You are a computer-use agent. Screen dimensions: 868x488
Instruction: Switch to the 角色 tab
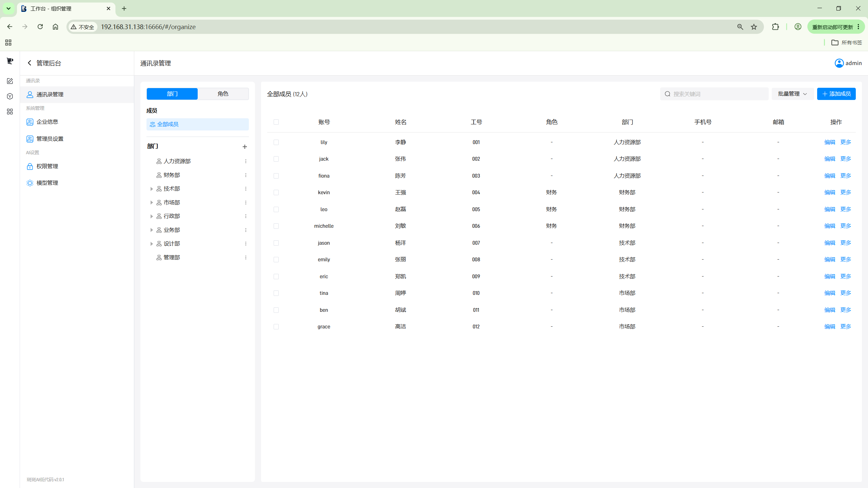click(x=223, y=94)
